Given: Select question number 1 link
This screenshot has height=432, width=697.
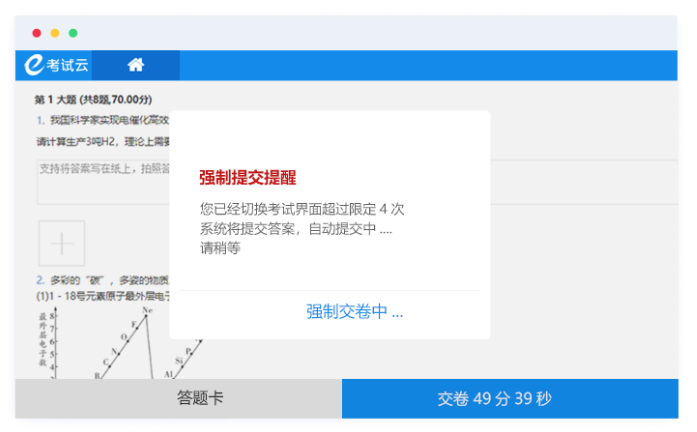Looking at the screenshot, I should click(40, 120).
